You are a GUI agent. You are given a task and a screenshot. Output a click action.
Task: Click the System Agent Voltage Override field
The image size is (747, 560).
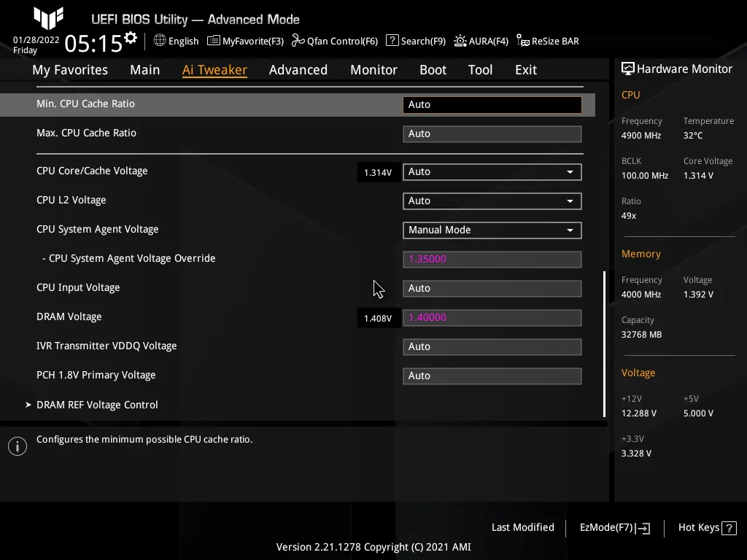tap(492, 259)
